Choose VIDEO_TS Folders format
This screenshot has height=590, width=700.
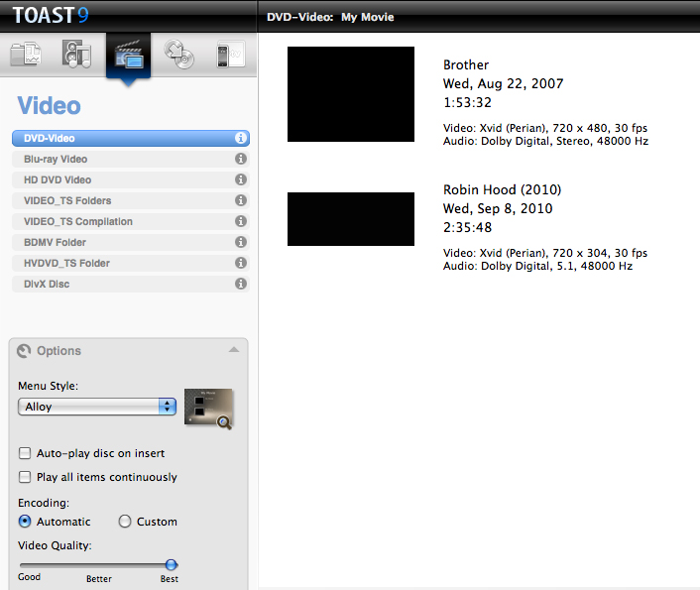coord(130,200)
